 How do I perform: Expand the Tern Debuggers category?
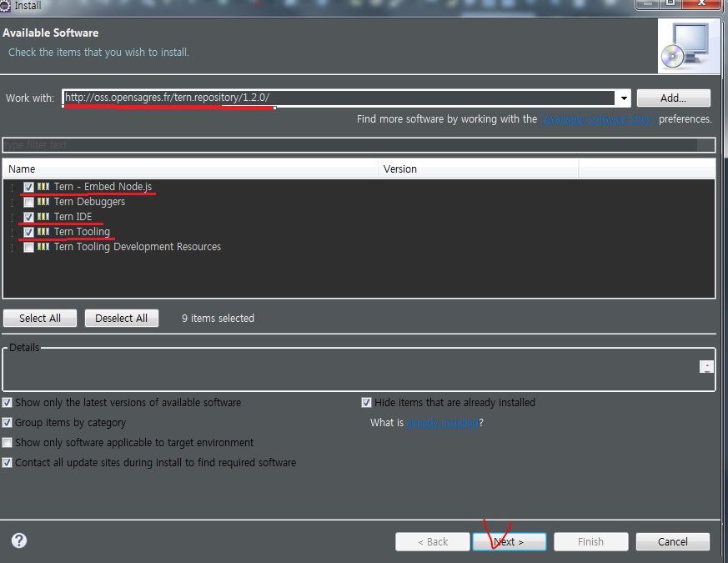point(13,202)
